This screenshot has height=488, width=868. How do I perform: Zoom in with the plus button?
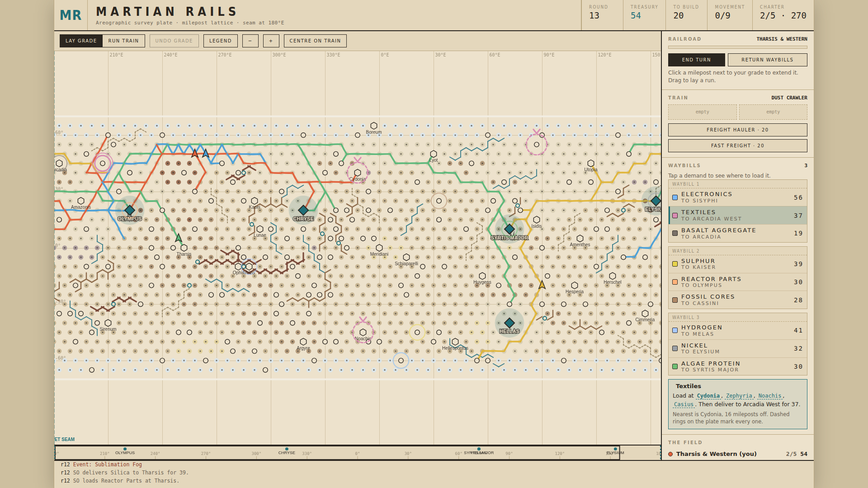[271, 41]
